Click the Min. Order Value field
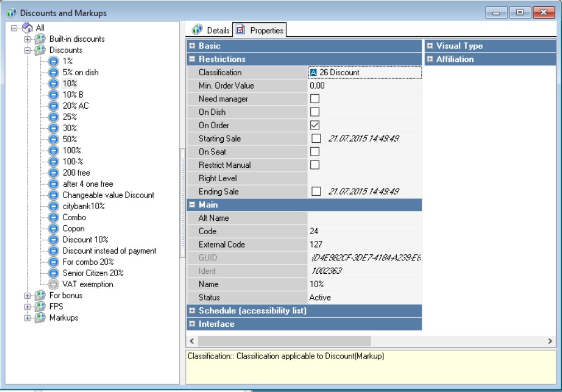Viewport: 562px width, 392px height. [364, 86]
